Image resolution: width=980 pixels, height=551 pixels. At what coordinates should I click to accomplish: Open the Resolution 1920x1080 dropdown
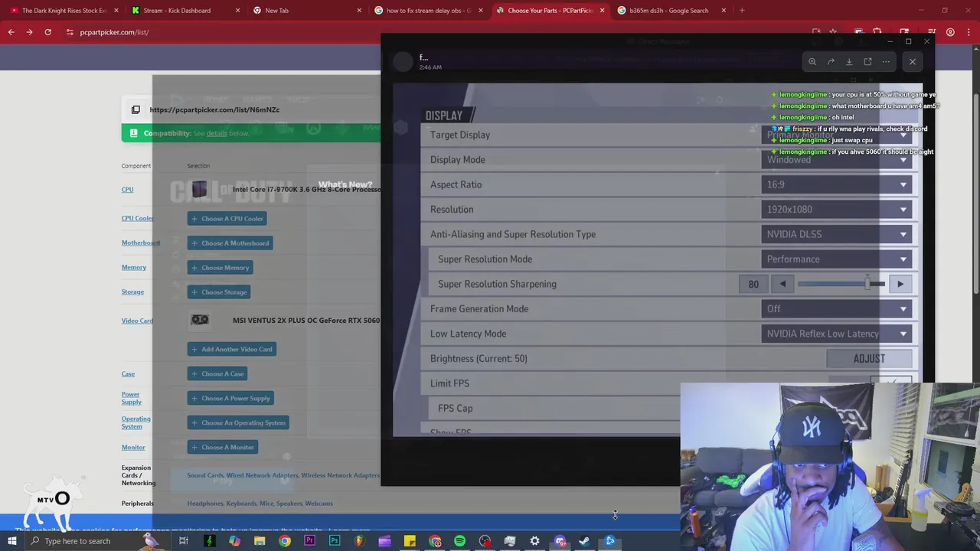click(x=837, y=210)
